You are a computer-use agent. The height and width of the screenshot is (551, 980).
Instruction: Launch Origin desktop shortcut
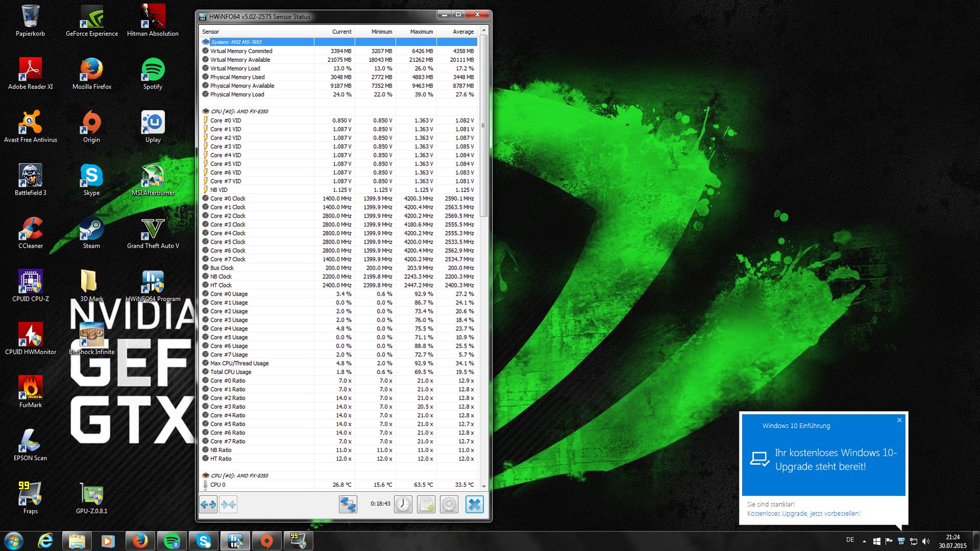(92, 127)
